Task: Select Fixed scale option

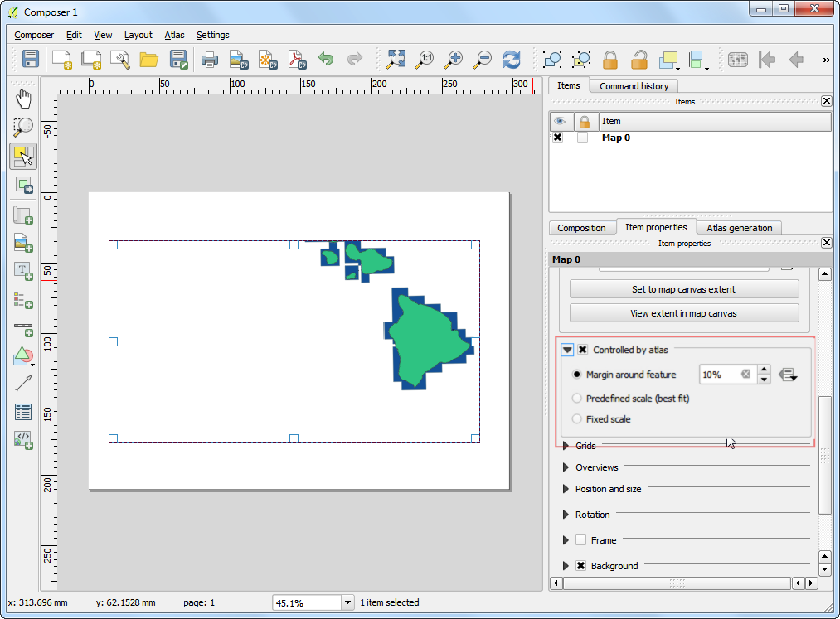Action: 576,419
